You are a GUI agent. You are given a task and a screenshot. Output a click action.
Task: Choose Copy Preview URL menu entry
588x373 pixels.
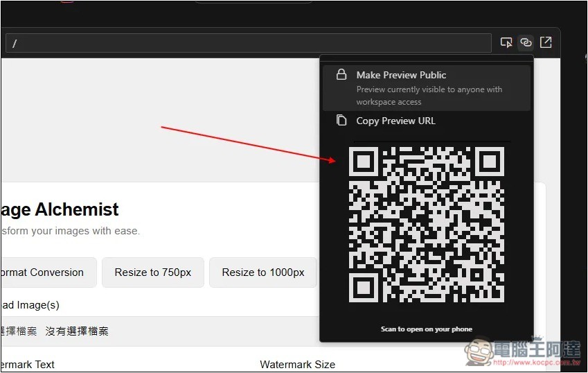coord(395,121)
